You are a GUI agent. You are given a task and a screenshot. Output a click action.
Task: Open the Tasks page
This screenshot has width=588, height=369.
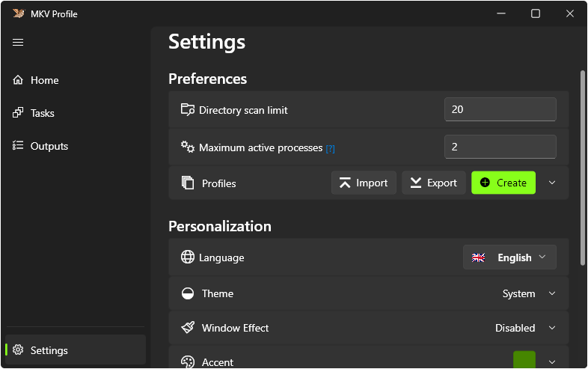click(x=42, y=113)
